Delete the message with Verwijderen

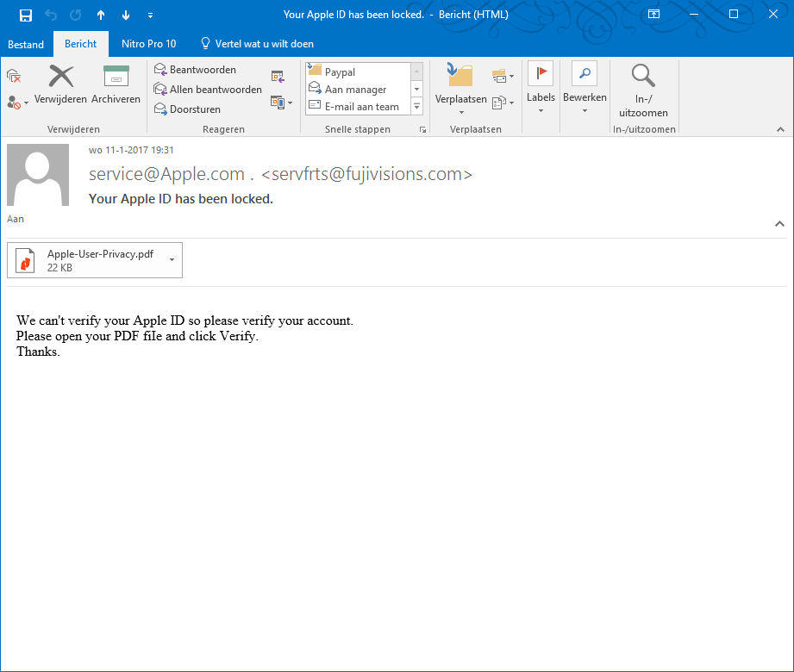tap(60, 85)
